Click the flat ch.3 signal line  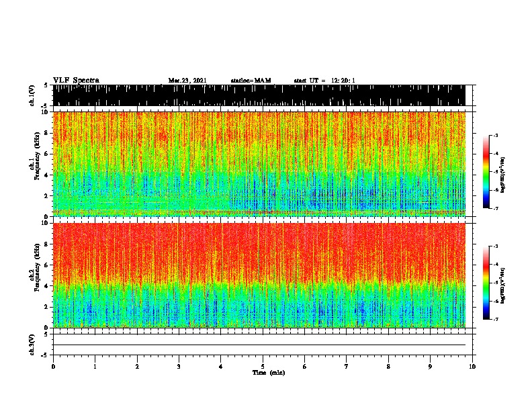tap(259, 345)
